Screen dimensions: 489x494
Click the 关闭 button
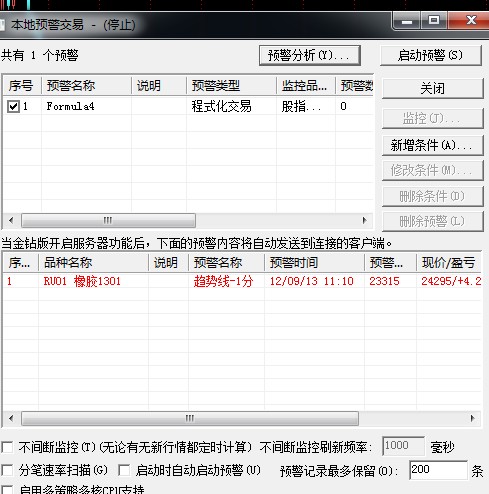click(433, 88)
